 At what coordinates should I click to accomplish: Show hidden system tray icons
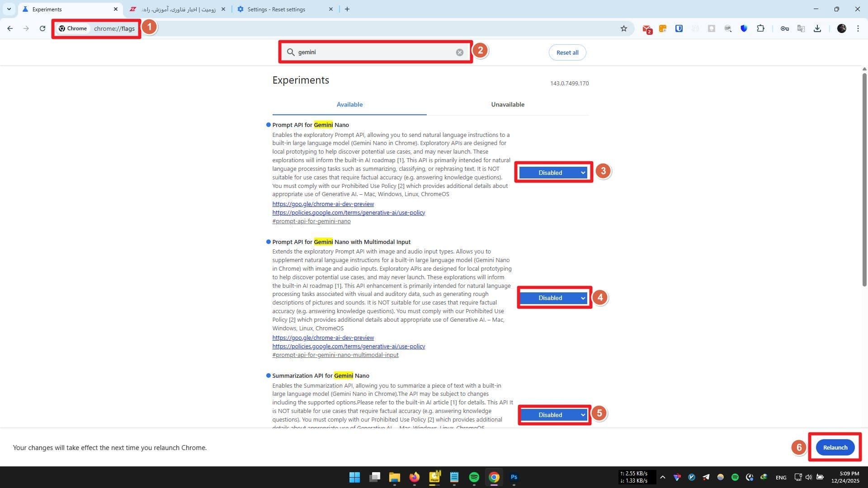coord(663,477)
